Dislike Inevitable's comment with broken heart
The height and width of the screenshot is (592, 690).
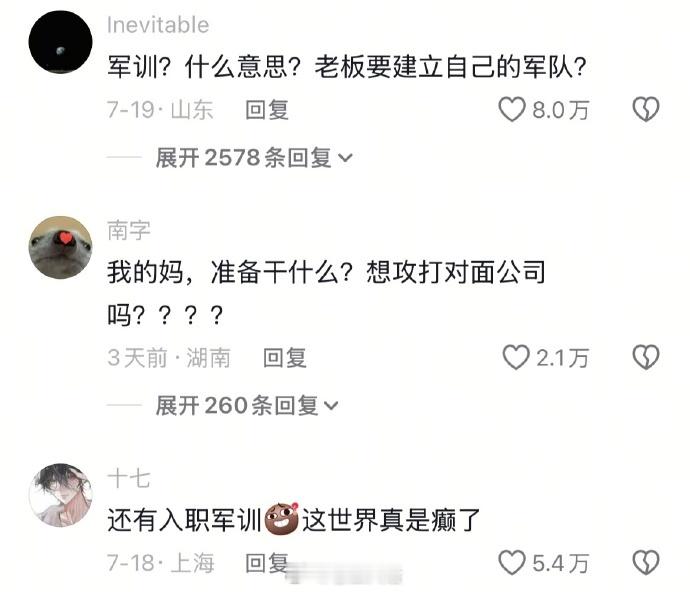(646, 110)
